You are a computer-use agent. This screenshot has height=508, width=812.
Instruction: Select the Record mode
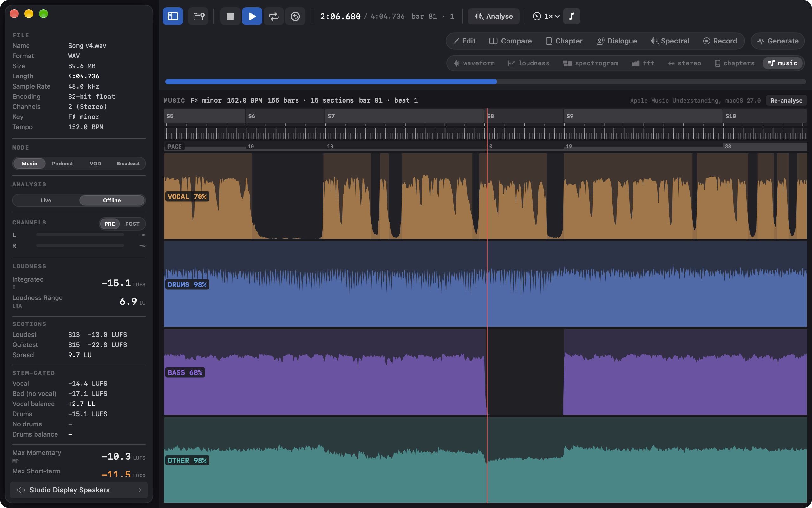tap(720, 41)
